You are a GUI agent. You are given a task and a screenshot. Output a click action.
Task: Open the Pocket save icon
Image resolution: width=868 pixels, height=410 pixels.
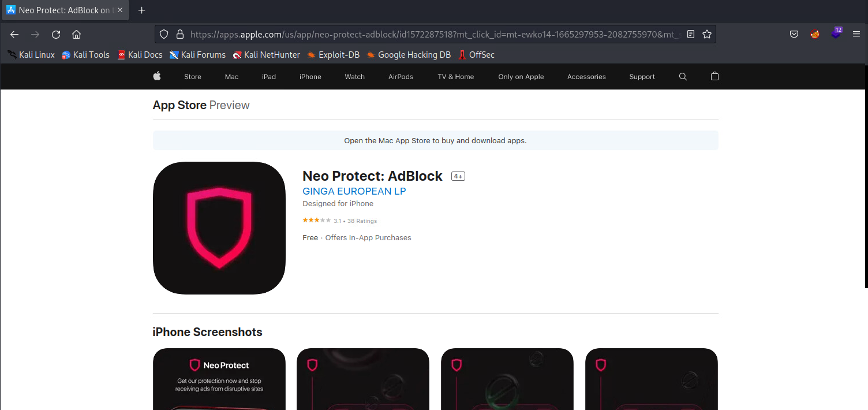click(794, 34)
